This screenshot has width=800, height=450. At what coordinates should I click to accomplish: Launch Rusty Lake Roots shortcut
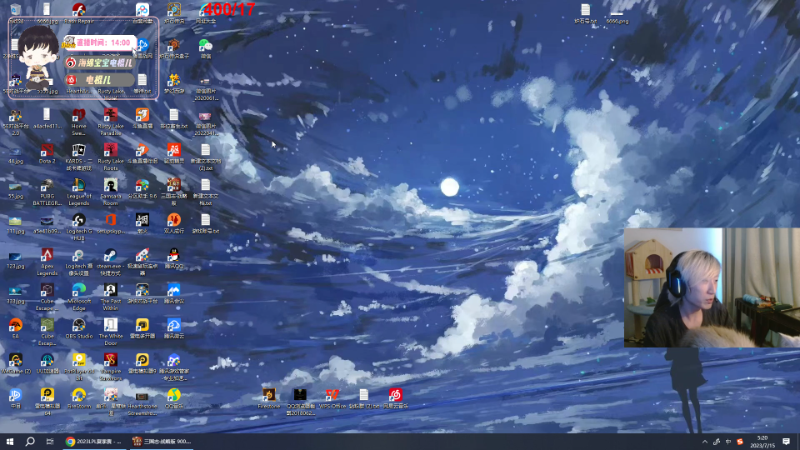[111, 150]
